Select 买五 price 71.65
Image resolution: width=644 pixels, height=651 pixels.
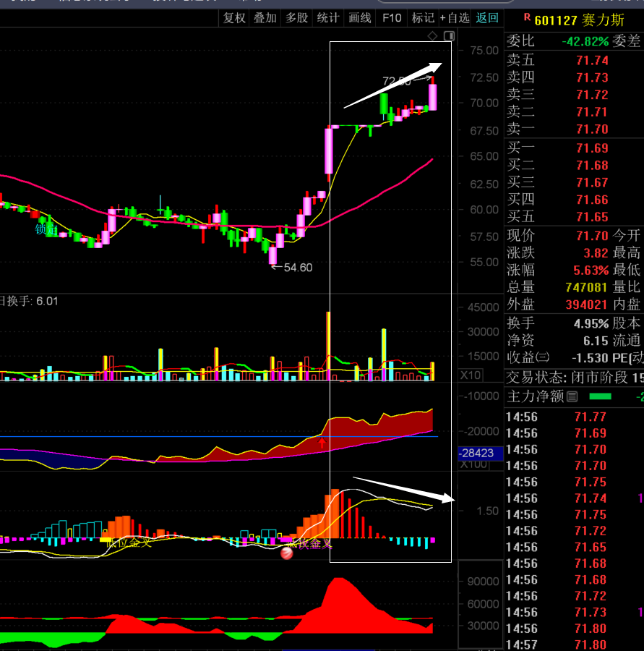point(592,217)
